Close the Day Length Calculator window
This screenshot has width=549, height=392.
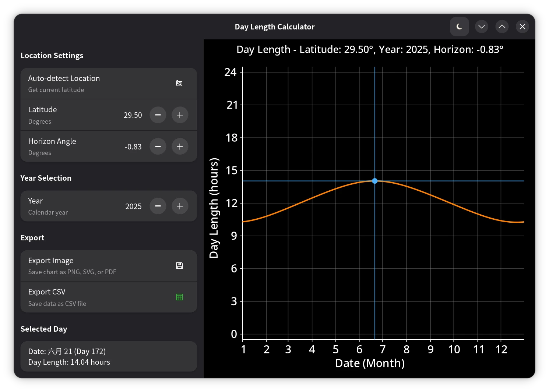(x=522, y=27)
